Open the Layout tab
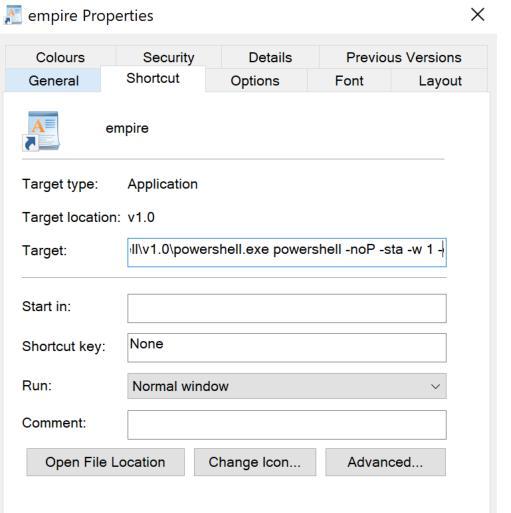This screenshot has height=513, width=511. (440, 81)
